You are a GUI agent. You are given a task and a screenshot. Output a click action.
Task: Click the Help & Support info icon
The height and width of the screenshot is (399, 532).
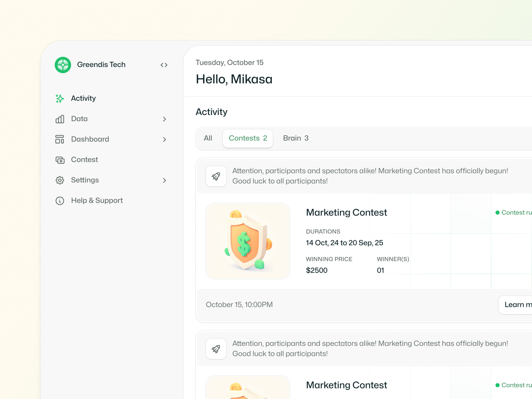coord(60,201)
